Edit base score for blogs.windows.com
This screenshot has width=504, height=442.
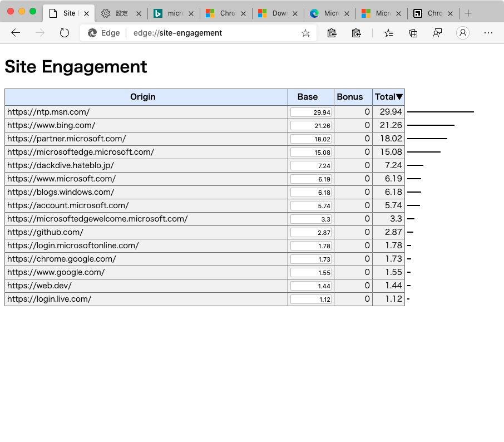(311, 193)
